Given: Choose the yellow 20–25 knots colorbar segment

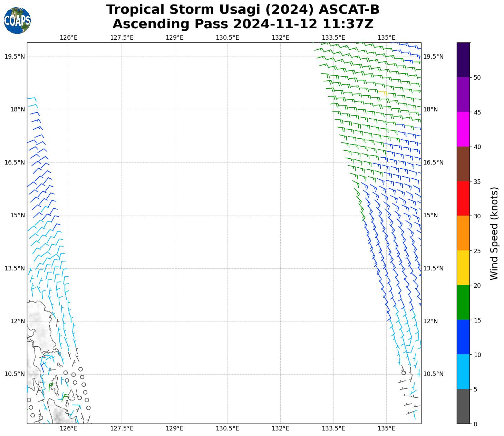Looking at the screenshot, I should [x=463, y=268].
